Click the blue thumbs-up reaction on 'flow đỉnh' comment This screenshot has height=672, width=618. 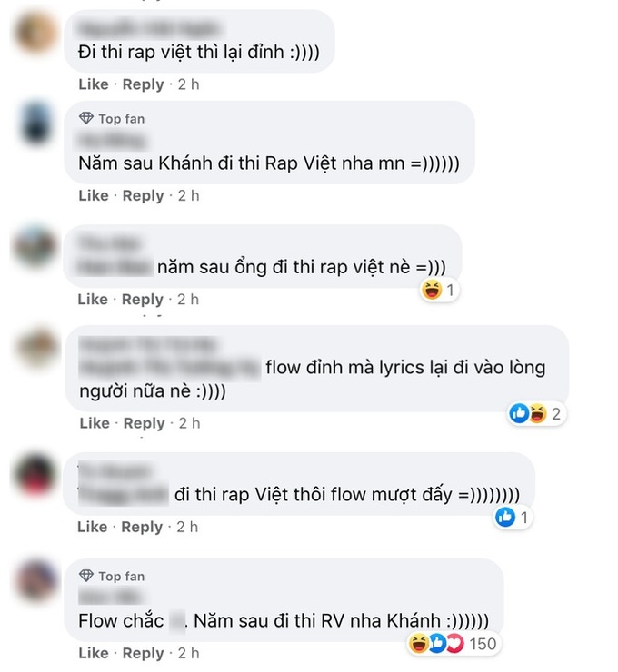pos(519,413)
